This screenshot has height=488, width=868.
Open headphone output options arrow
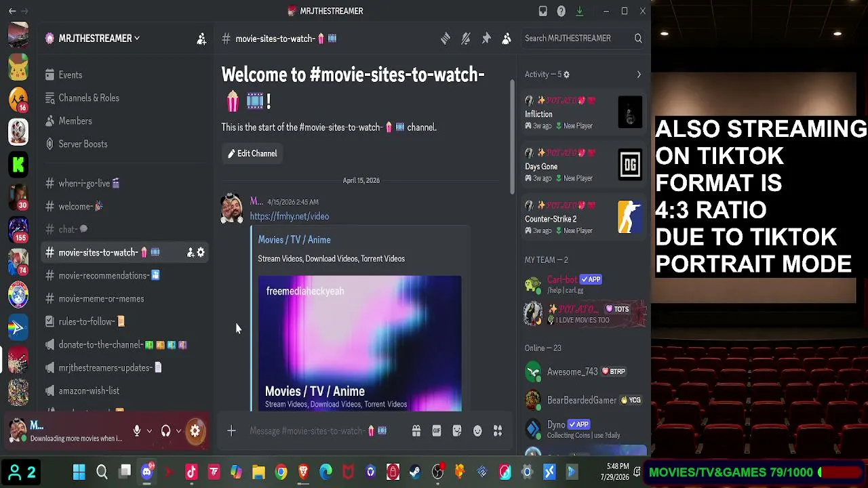[x=178, y=431]
